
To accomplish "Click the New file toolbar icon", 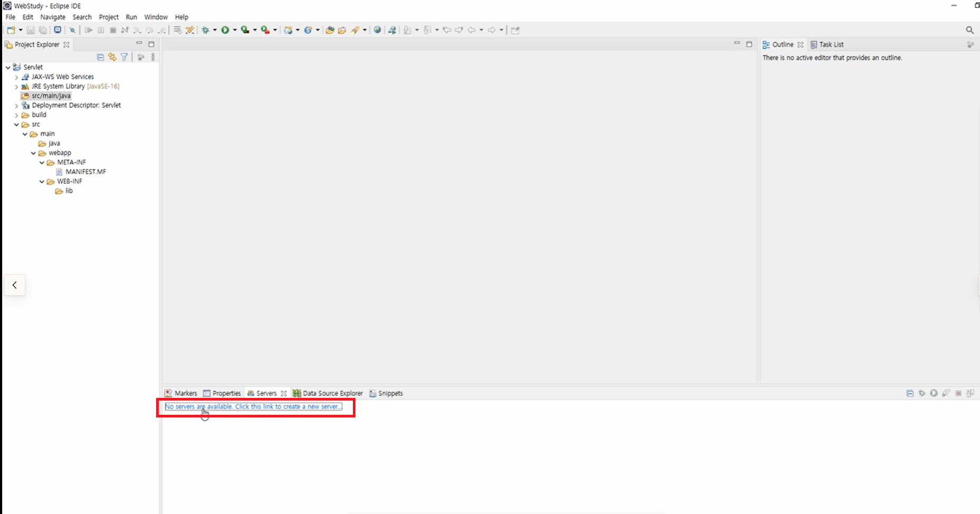I will coord(11,30).
